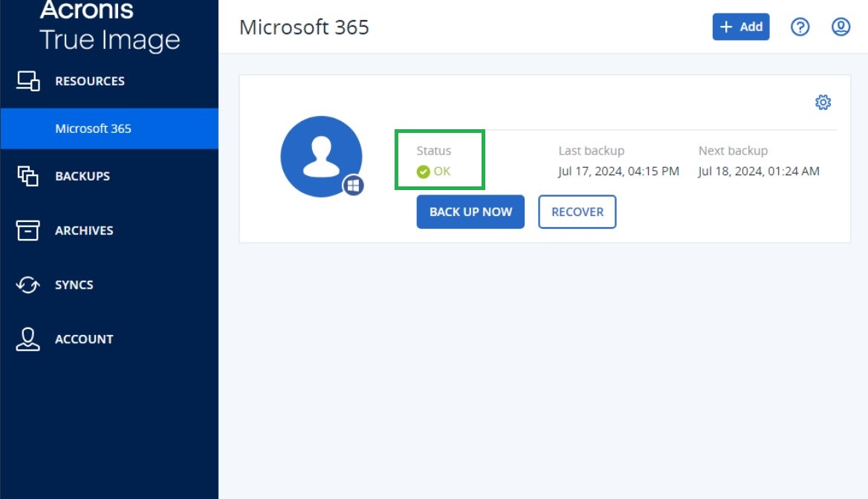Click the Last backup timestamp
868x499 pixels.
tap(618, 171)
